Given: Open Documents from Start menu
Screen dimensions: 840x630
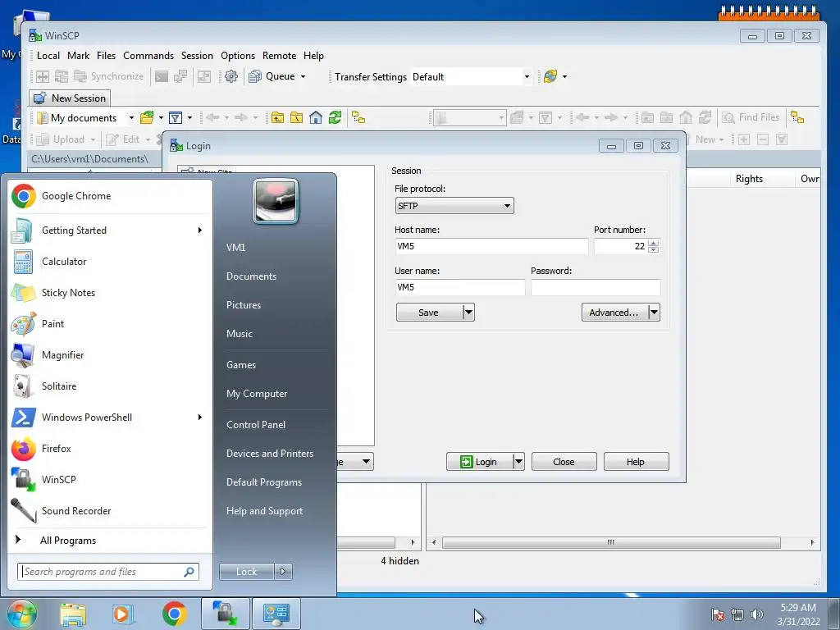Looking at the screenshot, I should pyautogui.click(x=251, y=276).
